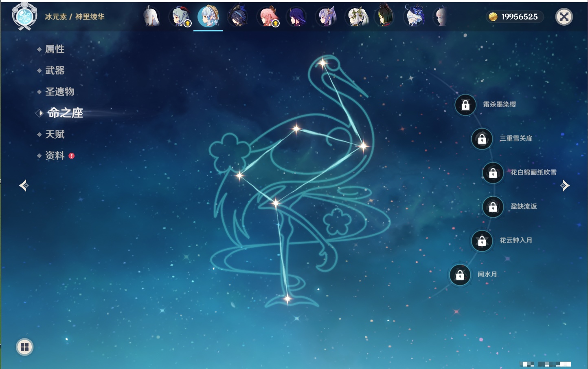
Task: Select the dark-blue hat character avatar
Action: [237, 17]
